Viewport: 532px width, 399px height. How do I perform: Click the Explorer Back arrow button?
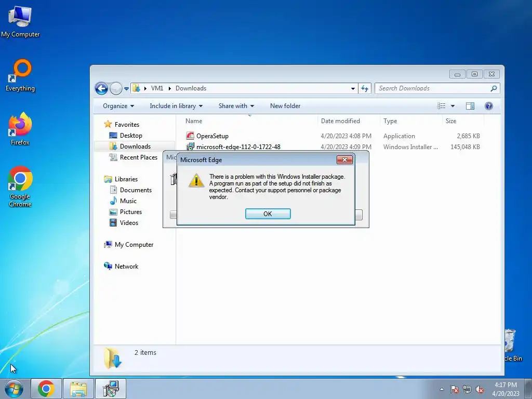tap(101, 88)
